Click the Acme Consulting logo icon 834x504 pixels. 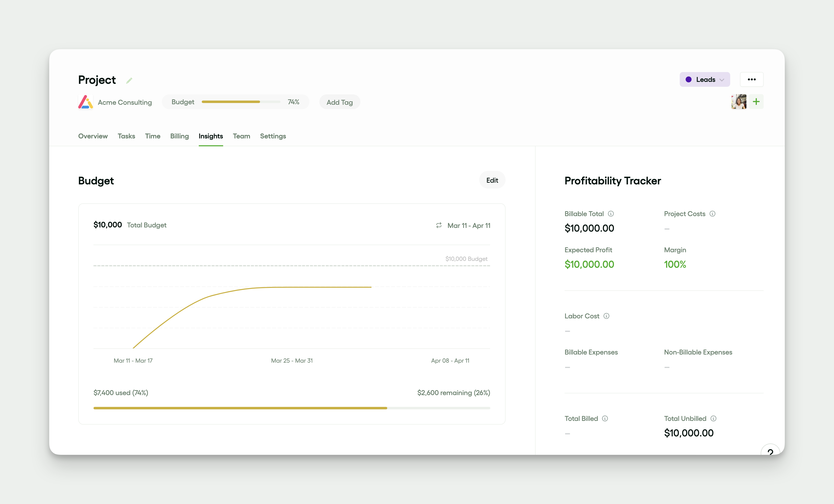pyautogui.click(x=85, y=102)
